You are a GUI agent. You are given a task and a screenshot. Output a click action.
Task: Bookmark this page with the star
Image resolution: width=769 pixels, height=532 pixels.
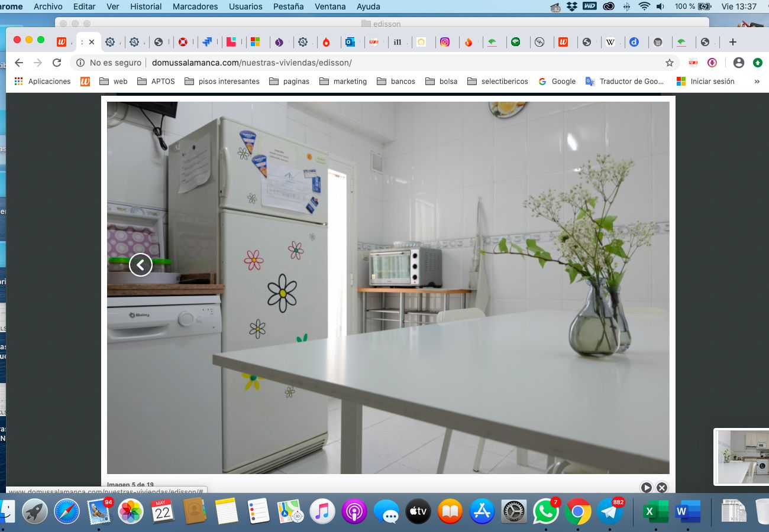(x=670, y=63)
